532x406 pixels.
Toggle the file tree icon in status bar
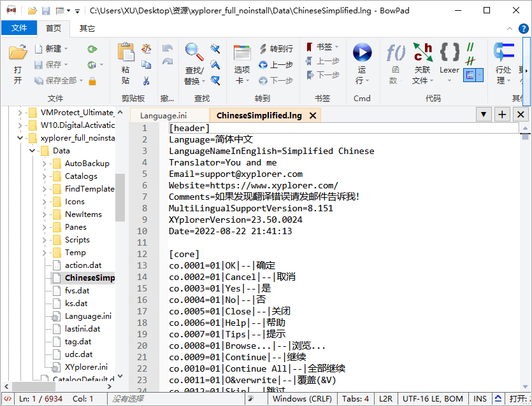coord(8,399)
